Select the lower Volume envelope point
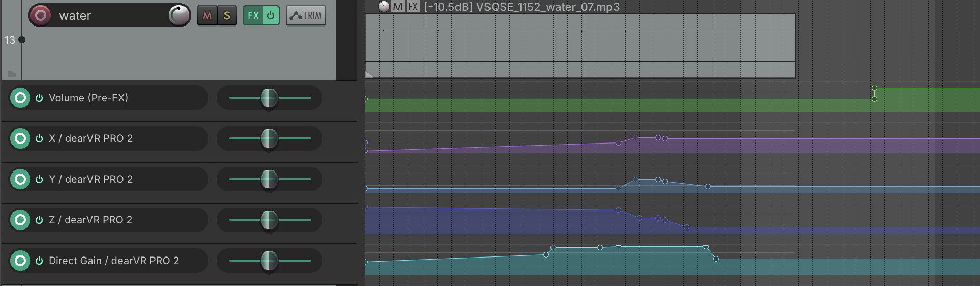The width and height of the screenshot is (980, 286). (874, 99)
